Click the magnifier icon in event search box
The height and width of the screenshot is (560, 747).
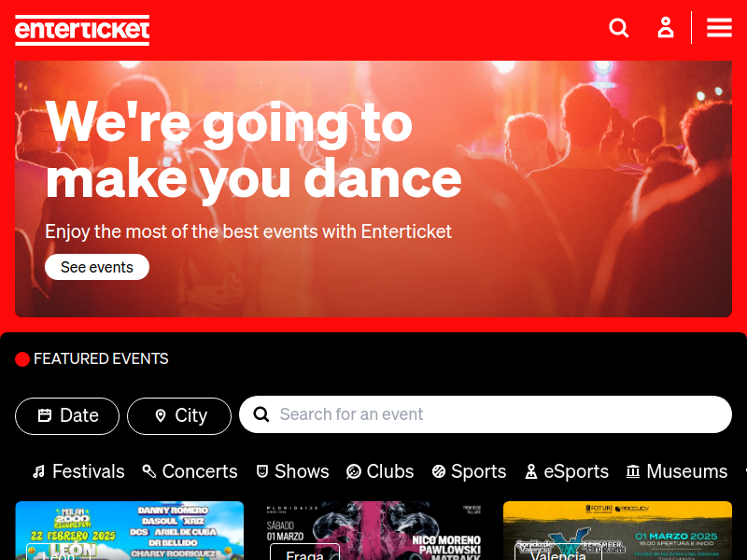261,414
